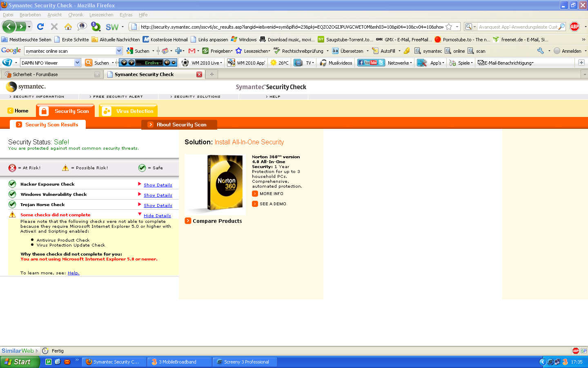
Task: Pause the radio player in toolbar
Action: [124, 63]
